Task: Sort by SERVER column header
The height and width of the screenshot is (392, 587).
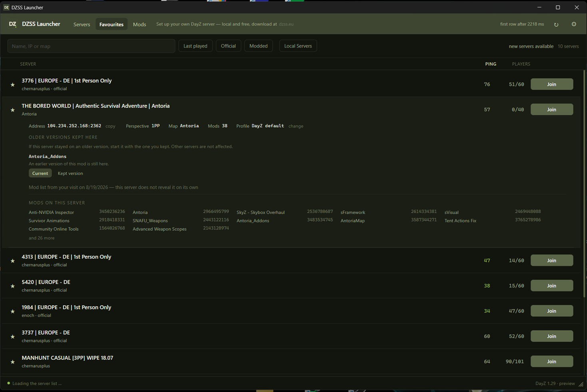Action: click(x=28, y=64)
